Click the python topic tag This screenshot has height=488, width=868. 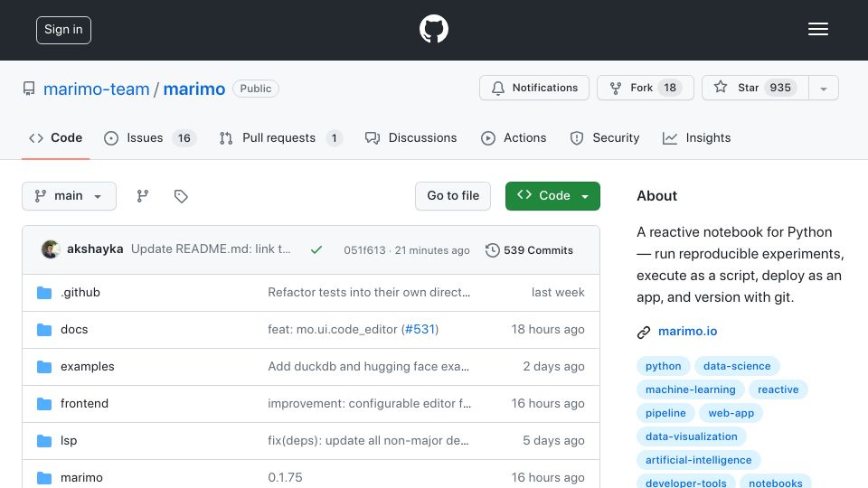click(663, 366)
